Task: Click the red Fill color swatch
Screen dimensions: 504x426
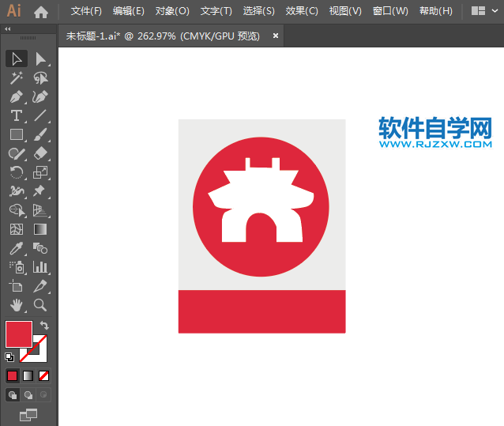Action: pos(19,334)
